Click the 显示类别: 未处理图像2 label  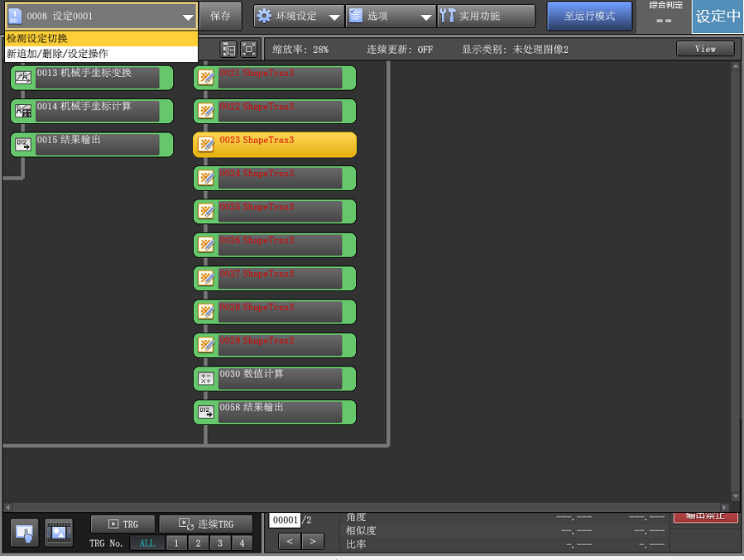coord(515,49)
